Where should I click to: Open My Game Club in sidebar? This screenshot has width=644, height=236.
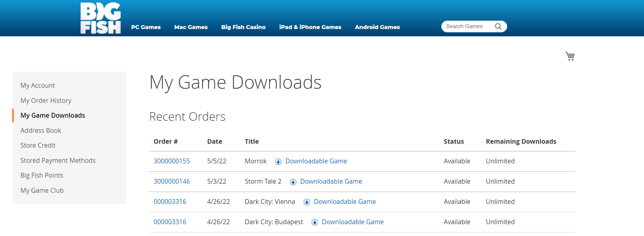pos(42,191)
